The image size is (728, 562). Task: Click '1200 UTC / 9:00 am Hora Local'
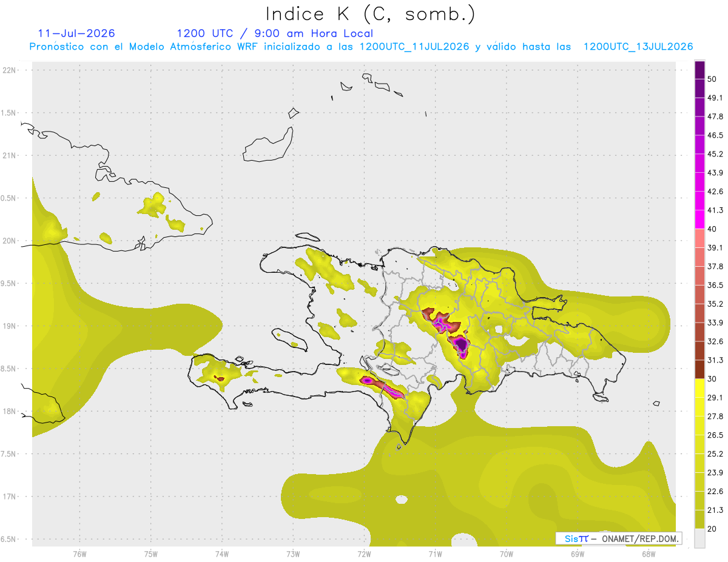(275, 33)
